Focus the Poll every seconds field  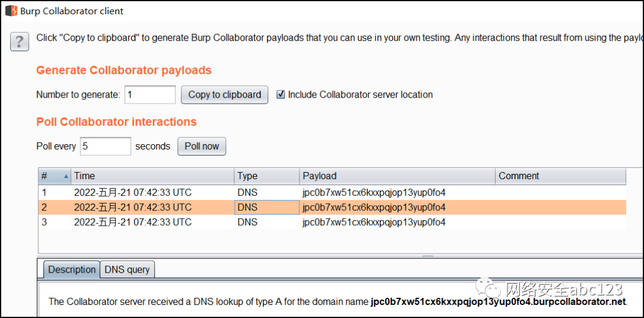point(106,146)
